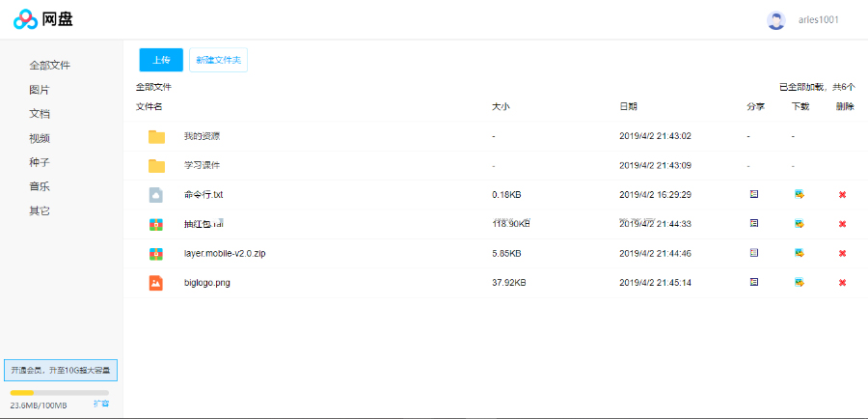Select 图片 category in the sidebar
This screenshot has height=419, width=868.
pyautogui.click(x=40, y=90)
